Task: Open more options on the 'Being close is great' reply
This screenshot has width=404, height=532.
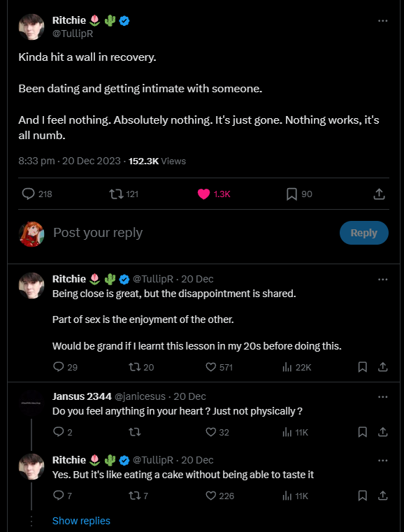Action: 382,279
